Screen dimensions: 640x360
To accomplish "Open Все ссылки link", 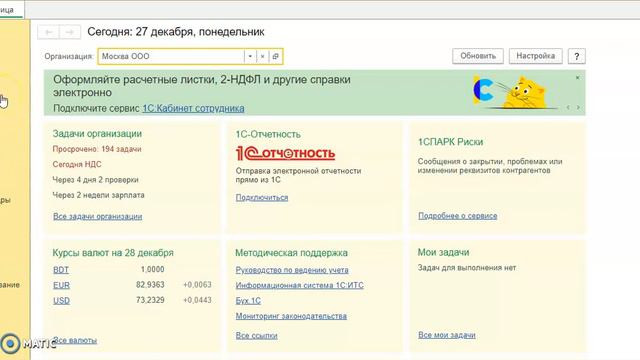I will pyautogui.click(x=256, y=336).
